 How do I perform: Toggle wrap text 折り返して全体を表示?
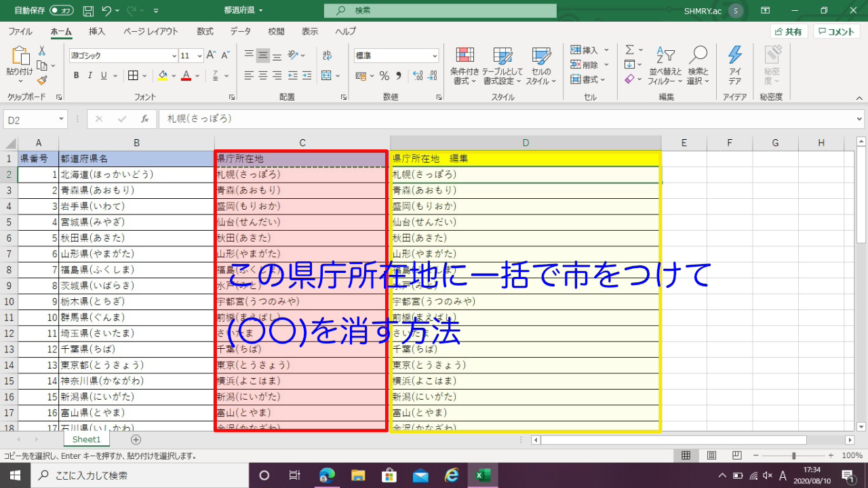[x=326, y=56]
